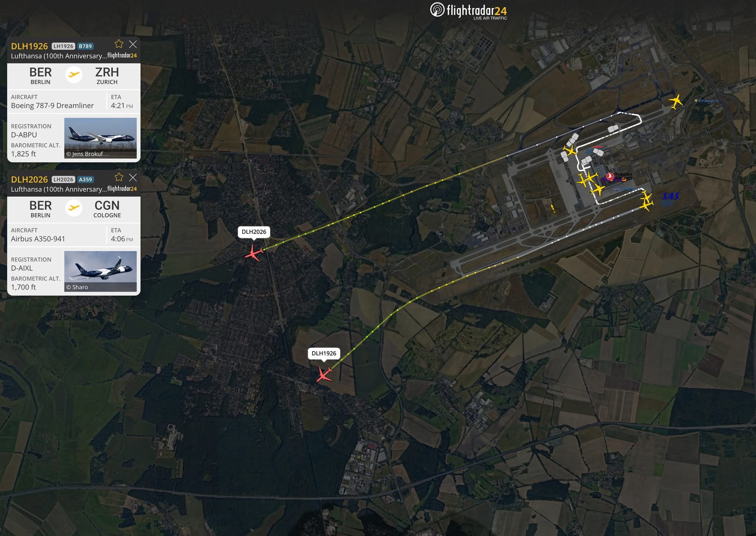
Task: Select the red DLH1926 aircraft on map
Action: click(324, 374)
